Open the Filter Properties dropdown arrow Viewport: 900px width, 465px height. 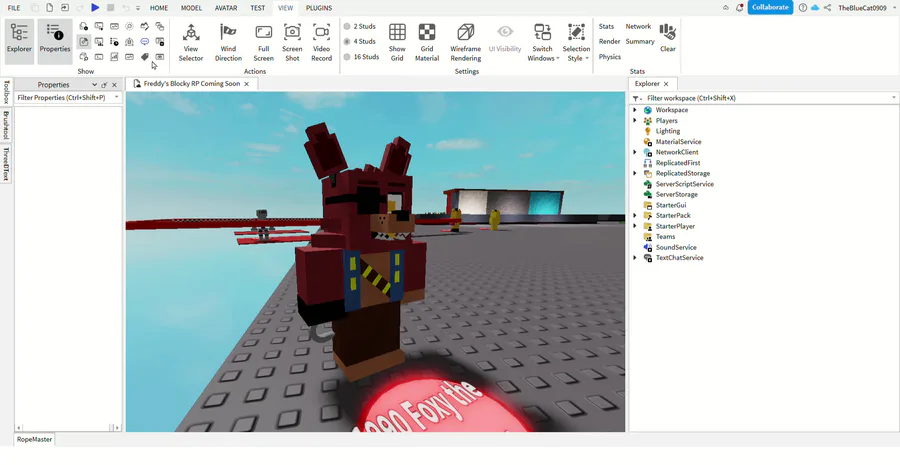(117, 98)
